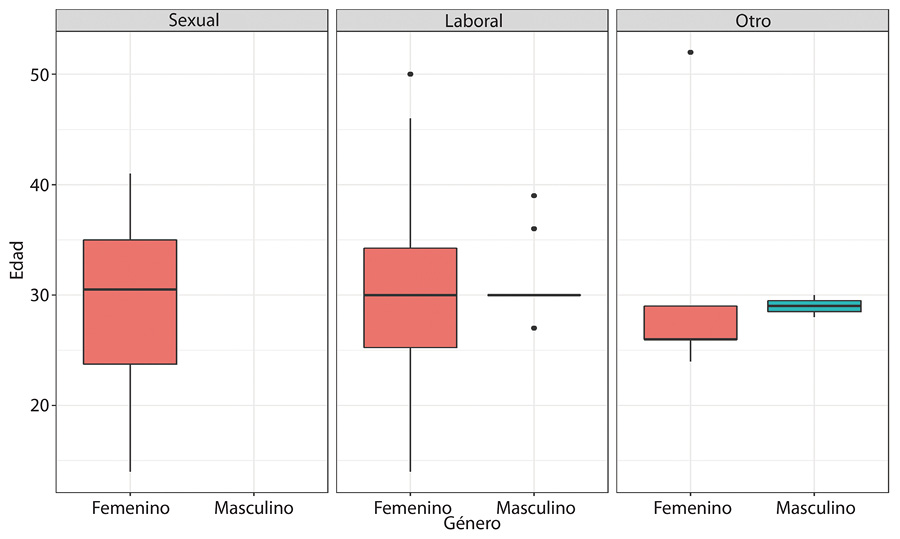Select the red Femenino box in Sexual panel
The height and width of the screenshot is (539, 900).
click(x=130, y=302)
